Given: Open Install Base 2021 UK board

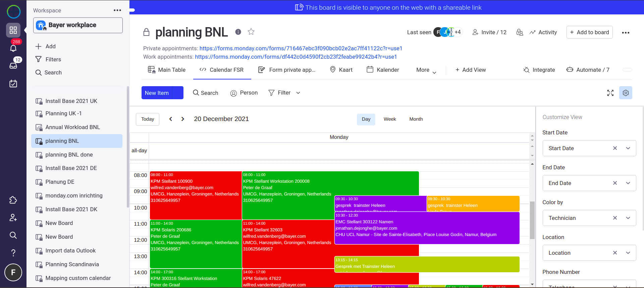Looking at the screenshot, I should (71, 101).
